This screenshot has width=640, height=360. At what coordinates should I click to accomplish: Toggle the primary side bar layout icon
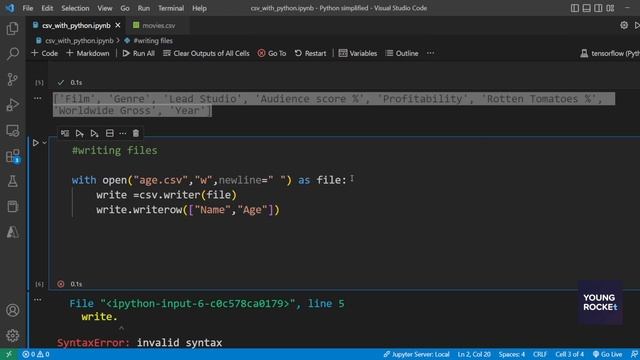point(575,8)
